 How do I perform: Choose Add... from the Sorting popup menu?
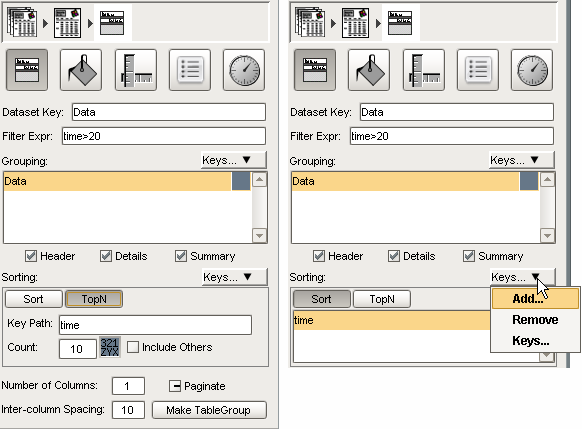(x=535, y=299)
